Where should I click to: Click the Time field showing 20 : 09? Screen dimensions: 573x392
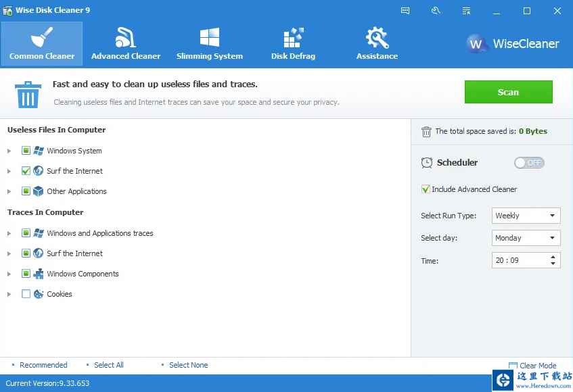point(526,260)
